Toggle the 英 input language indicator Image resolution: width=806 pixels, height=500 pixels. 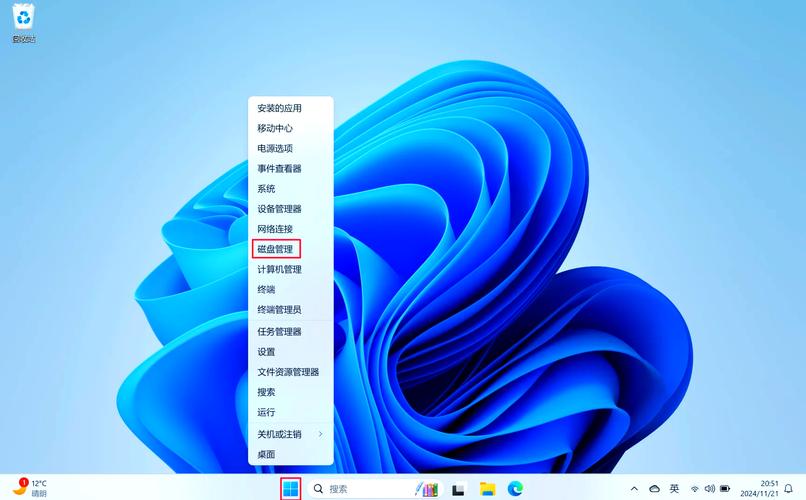[x=674, y=489]
